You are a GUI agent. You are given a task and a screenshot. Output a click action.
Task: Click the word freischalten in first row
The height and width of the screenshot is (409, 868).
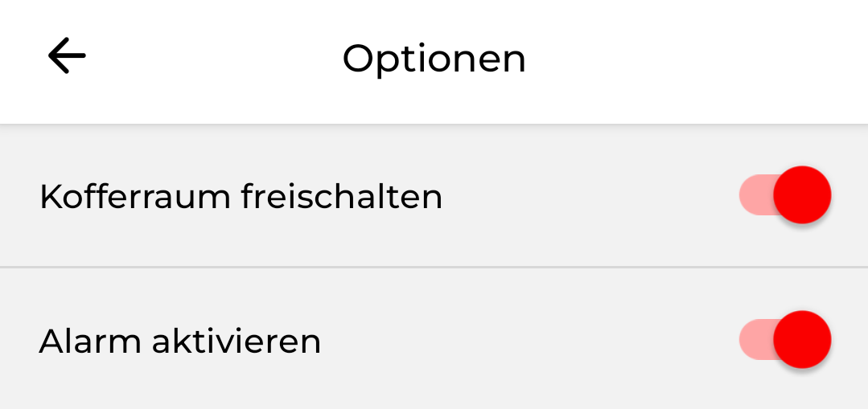click(x=341, y=197)
